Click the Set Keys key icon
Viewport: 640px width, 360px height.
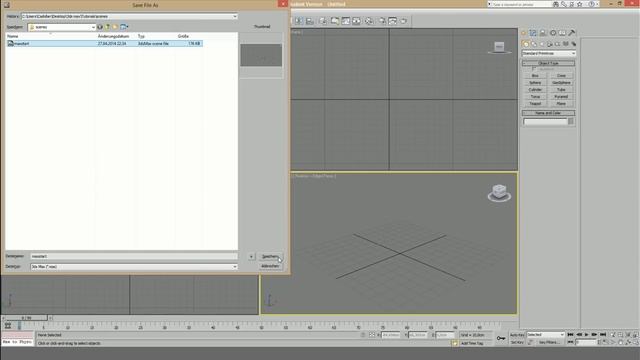pyautogui.click(x=501, y=338)
